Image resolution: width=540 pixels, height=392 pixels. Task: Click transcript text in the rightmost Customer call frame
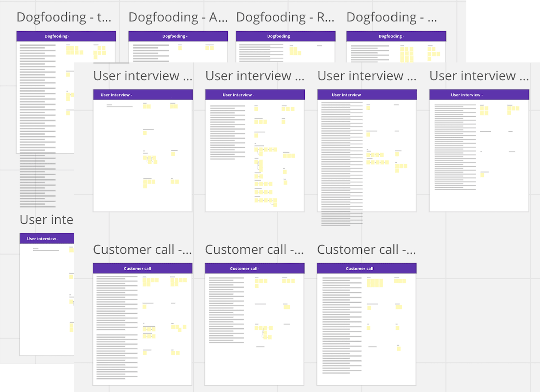pos(342,325)
